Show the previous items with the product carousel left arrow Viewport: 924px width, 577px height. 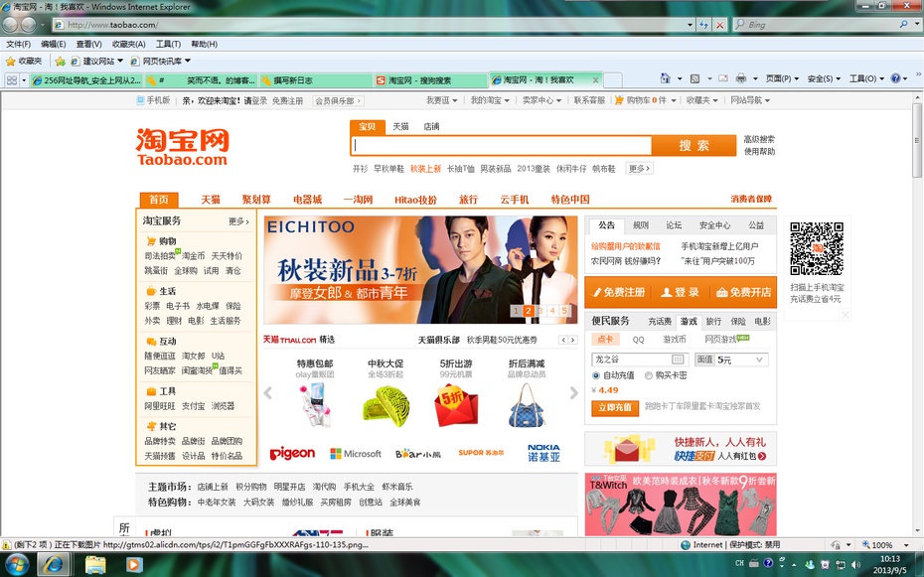tap(268, 393)
